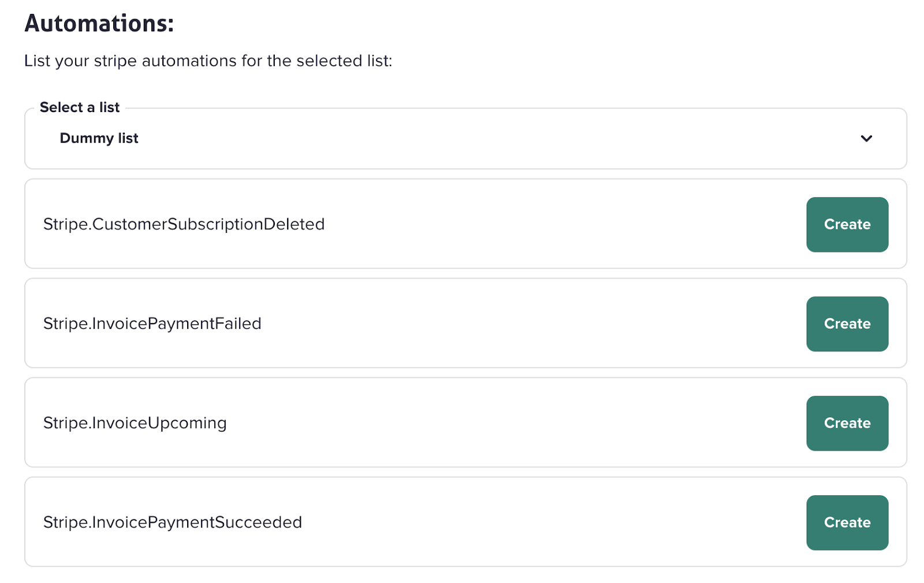Click the Automations page heading
The image size is (924, 583).
[99, 24]
